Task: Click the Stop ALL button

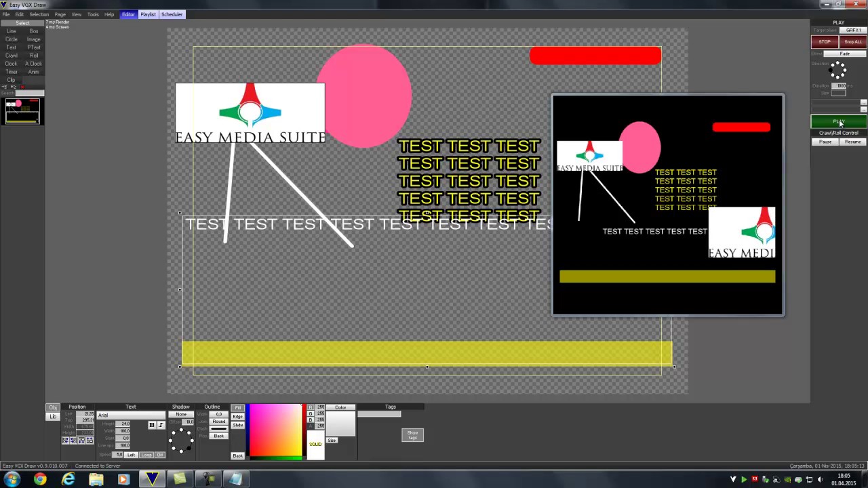Action: pos(853,41)
